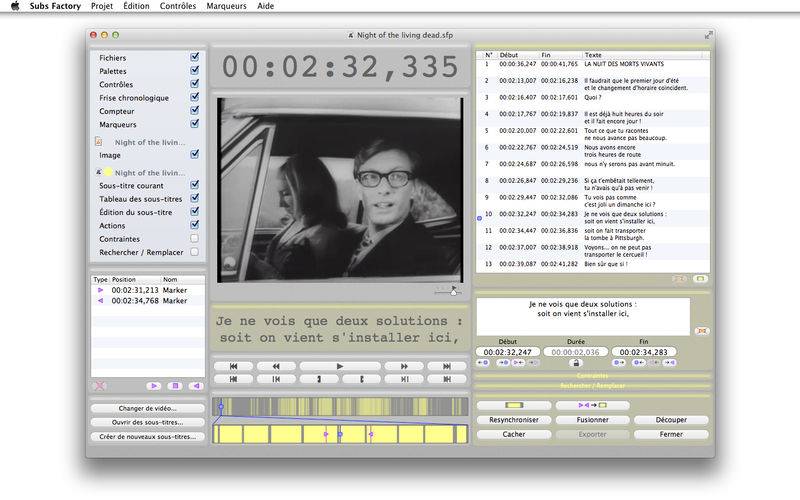The width and height of the screenshot is (800, 500).
Task: Click the overview timeline strip with yellow bands
Action: 340,407
